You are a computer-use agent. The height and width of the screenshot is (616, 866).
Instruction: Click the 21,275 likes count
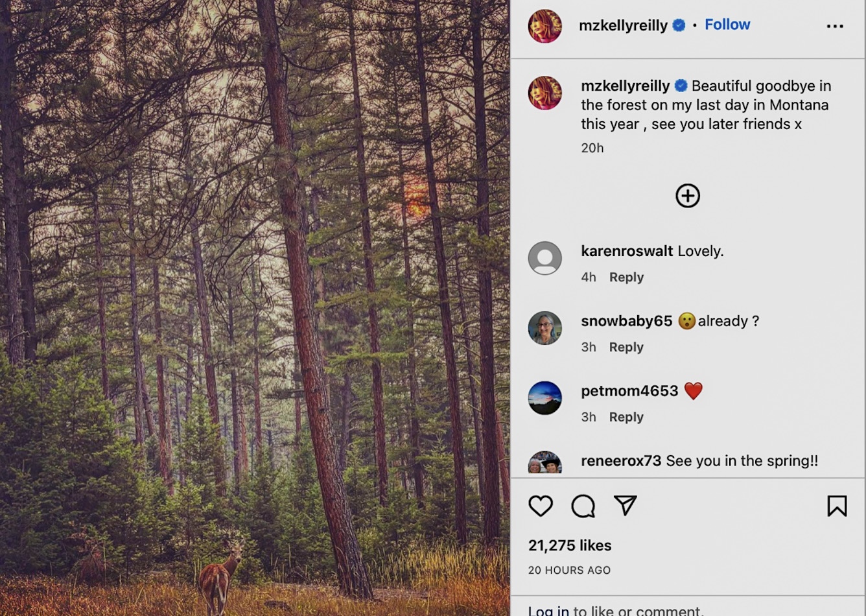tap(569, 545)
